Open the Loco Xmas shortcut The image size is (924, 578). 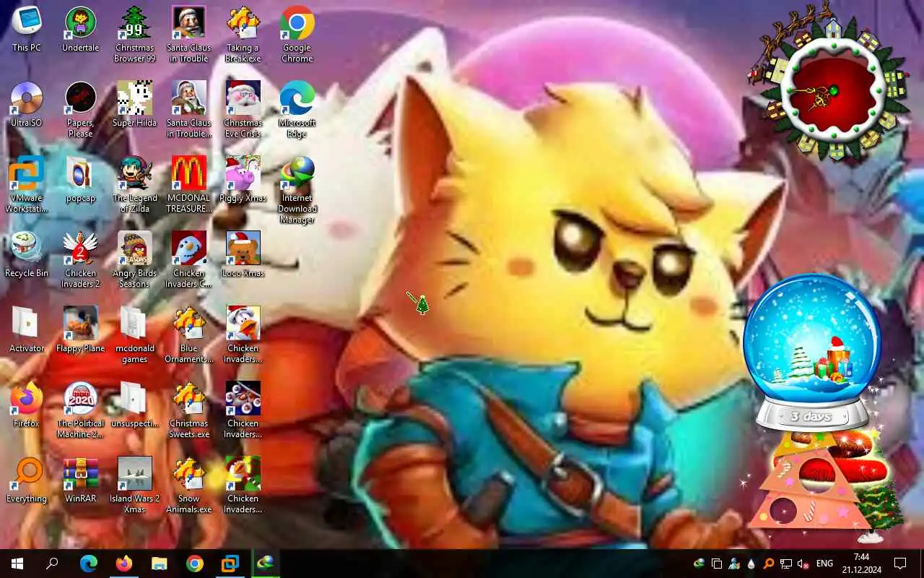click(243, 255)
